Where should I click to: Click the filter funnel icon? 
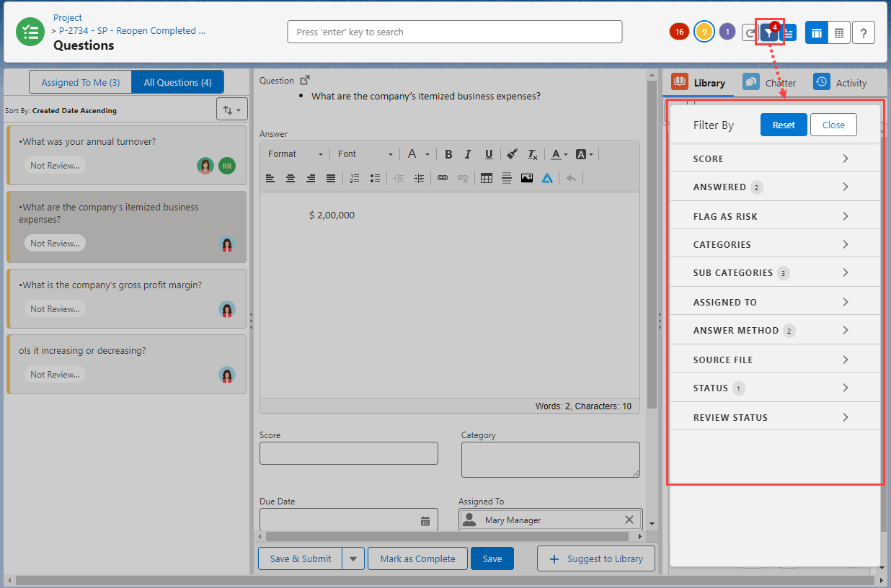click(x=768, y=33)
